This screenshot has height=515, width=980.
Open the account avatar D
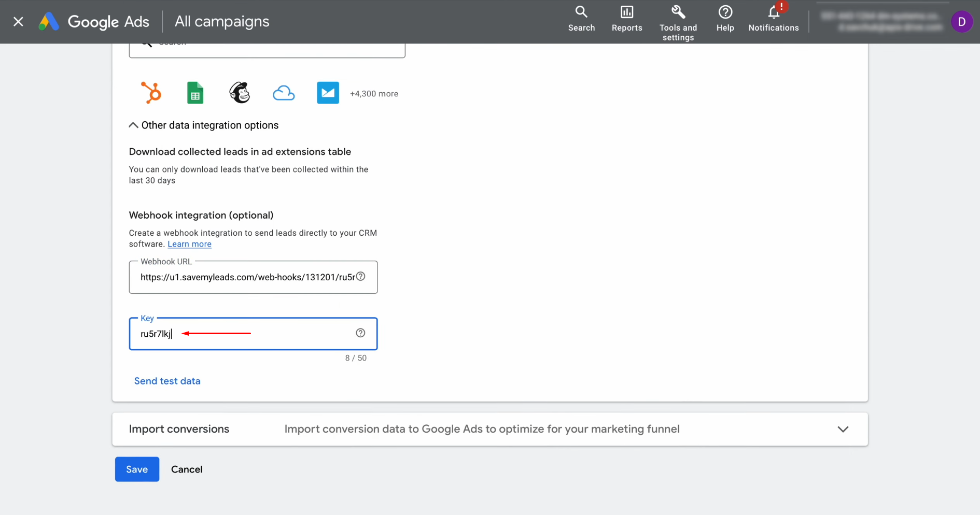pyautogui.click(x=962, y=22)
